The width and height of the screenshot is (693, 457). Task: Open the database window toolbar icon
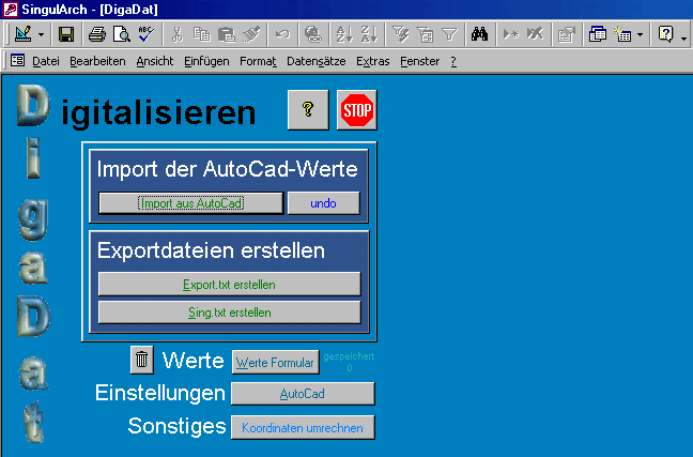pos(597,35)
